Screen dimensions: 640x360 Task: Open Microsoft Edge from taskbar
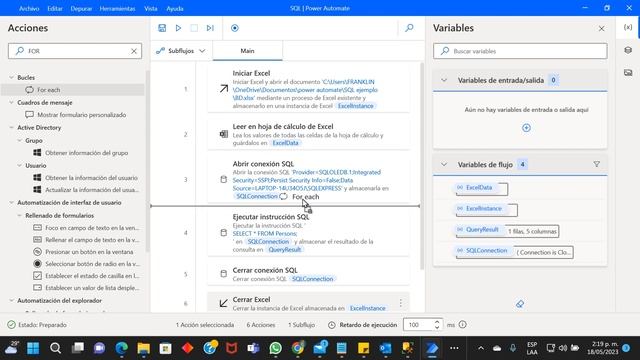(x=121, y=348)
